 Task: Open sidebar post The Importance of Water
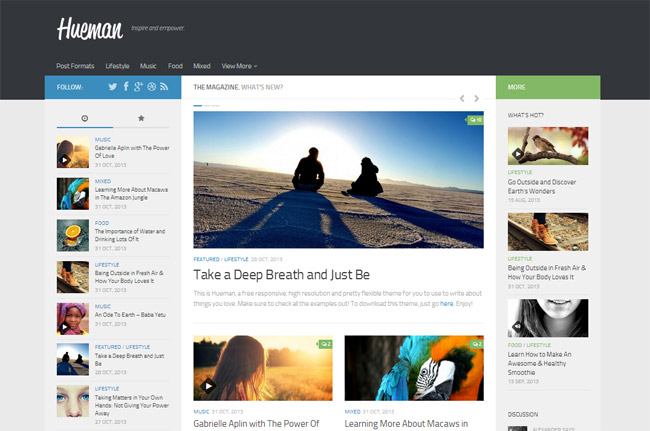point(130,235)
